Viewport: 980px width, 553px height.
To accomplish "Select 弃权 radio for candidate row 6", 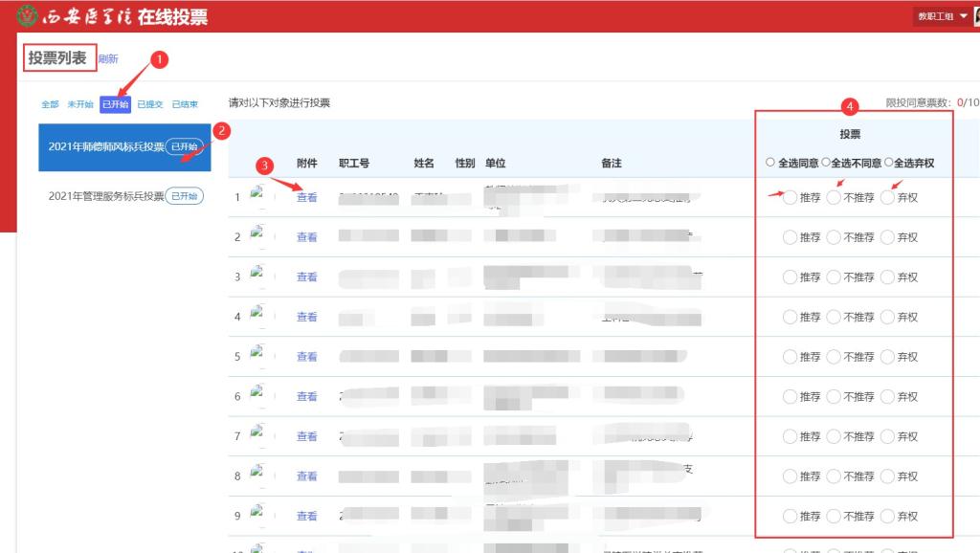I will 887,396.
